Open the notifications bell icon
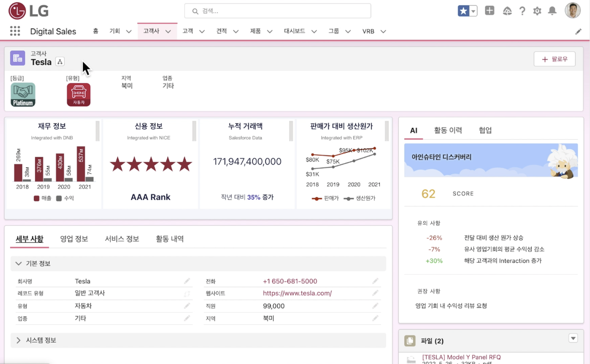 click(552, 11)
